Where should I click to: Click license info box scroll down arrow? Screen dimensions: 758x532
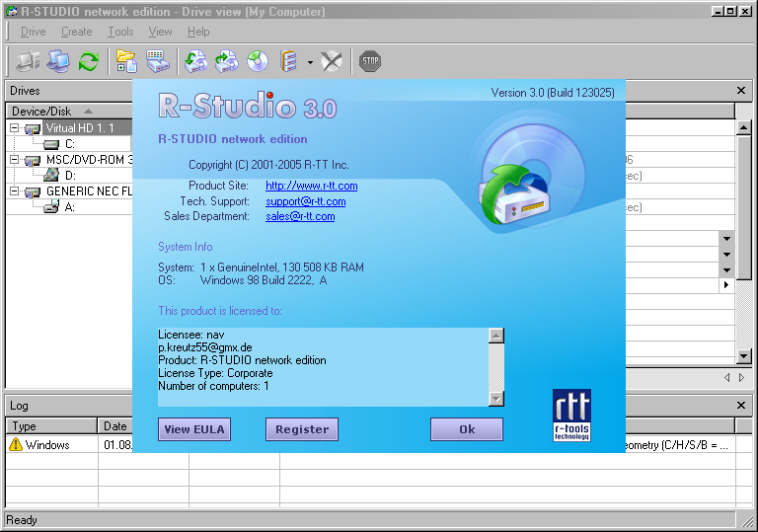pyautogui.click(x=496, y=398)
